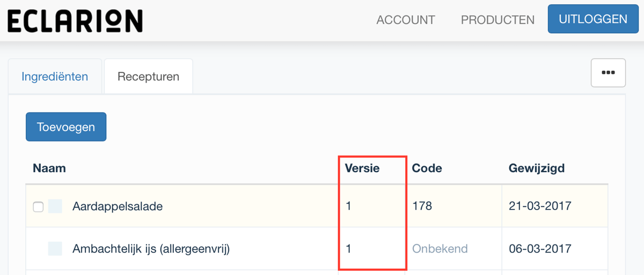Click the thumbnail square beside Aardappelsalade
The height and width of the screenshot is (275, 644).
pyautogui.click(x=55, y=206)
